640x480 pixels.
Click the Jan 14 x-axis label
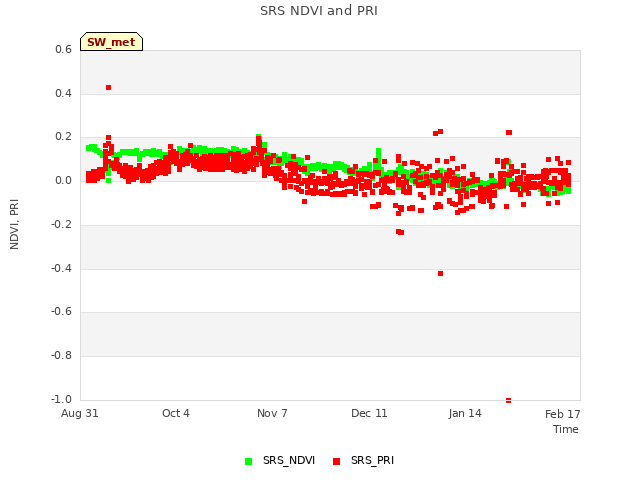click(465, 413)
